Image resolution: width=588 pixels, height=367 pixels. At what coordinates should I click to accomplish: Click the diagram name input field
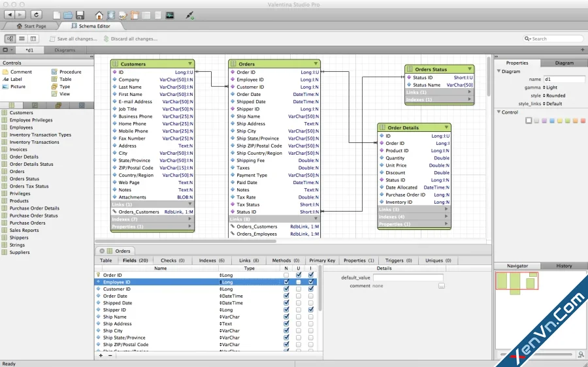point(564,79)
